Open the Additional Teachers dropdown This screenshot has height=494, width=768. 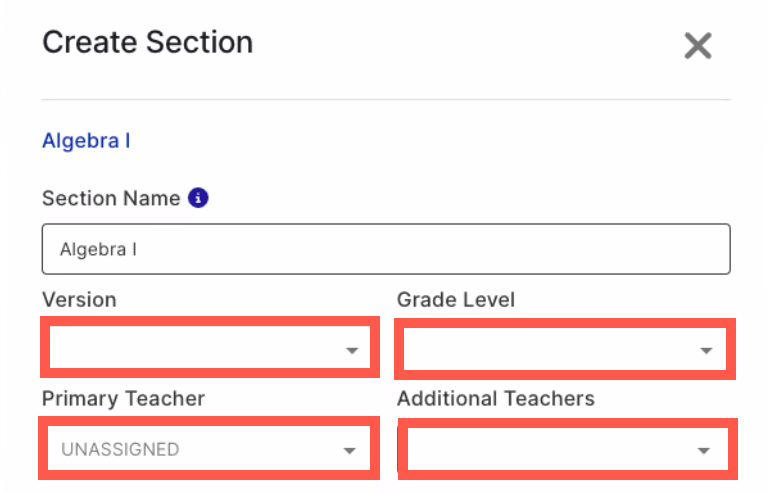click(x=567, y=449)
